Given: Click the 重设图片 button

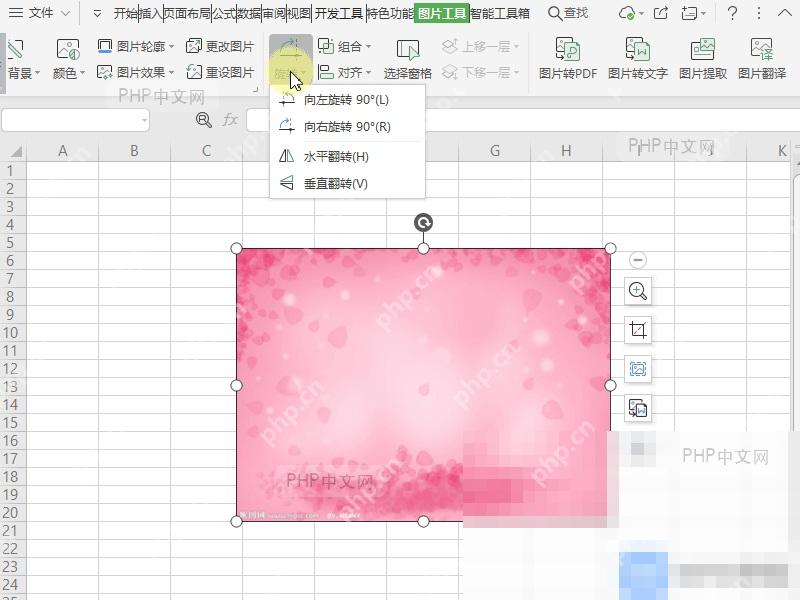Looking at the screenshot, I should point(220,72).
